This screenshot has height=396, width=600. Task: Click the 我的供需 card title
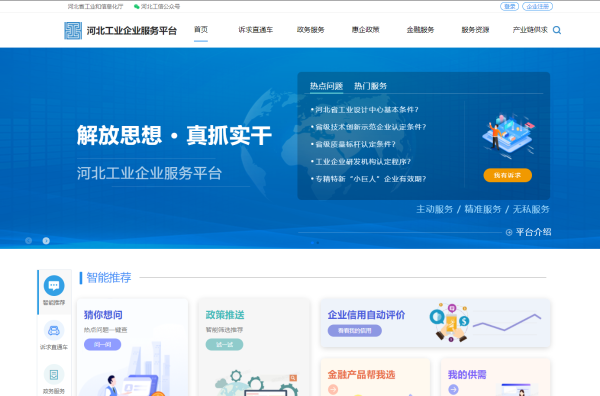pyautogui.click(x=467, y=375)
